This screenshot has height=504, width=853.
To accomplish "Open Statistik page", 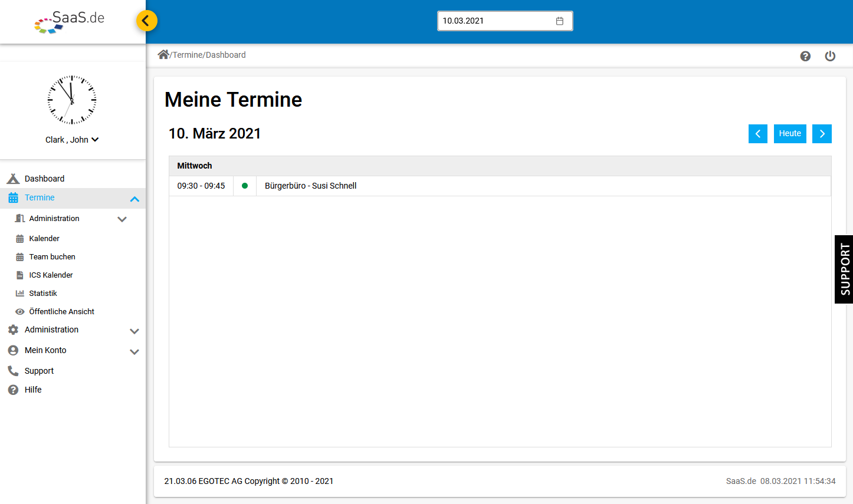I will tap(43, 293).
